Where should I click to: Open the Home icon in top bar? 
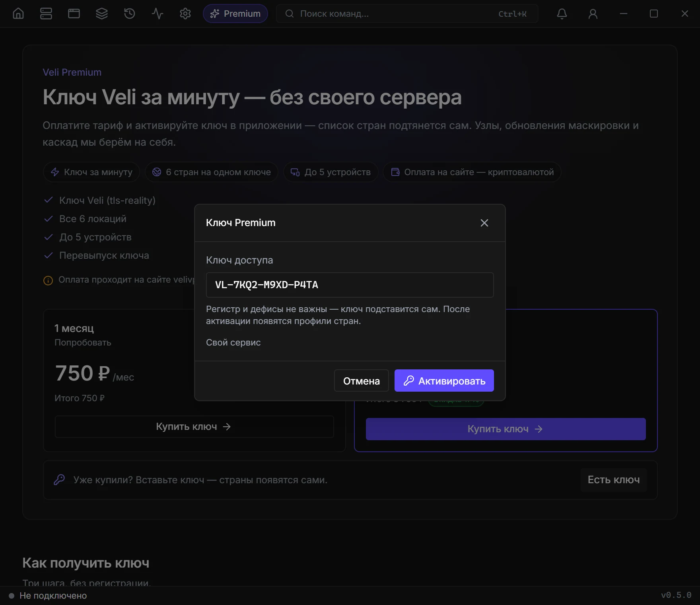coord(18,14)
